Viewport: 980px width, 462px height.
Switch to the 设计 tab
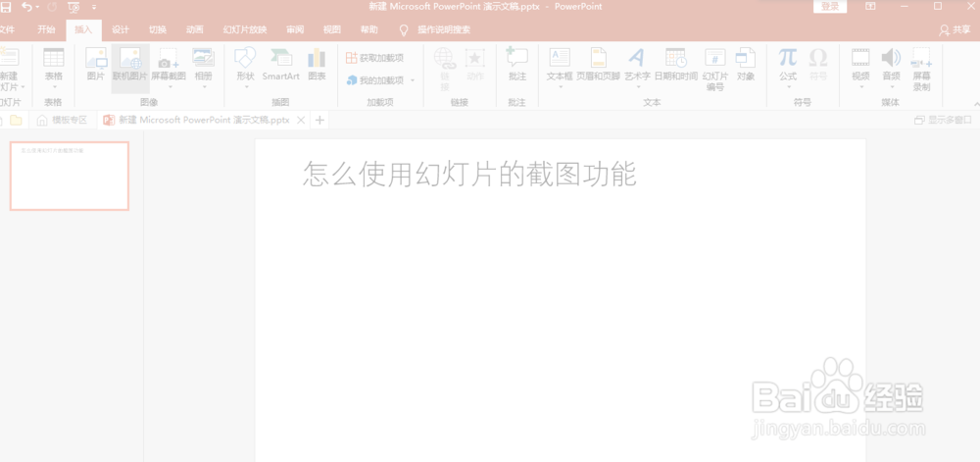(121, 29)
